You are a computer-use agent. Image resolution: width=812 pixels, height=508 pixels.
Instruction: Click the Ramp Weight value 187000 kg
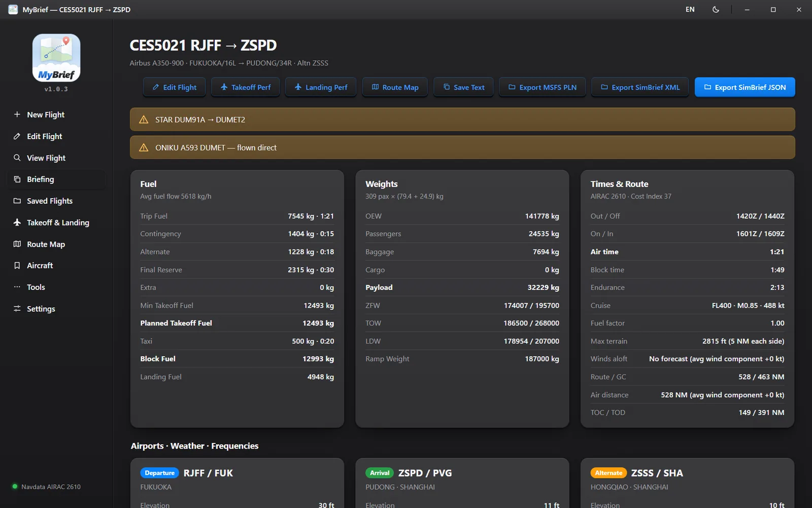coord(542,359)
